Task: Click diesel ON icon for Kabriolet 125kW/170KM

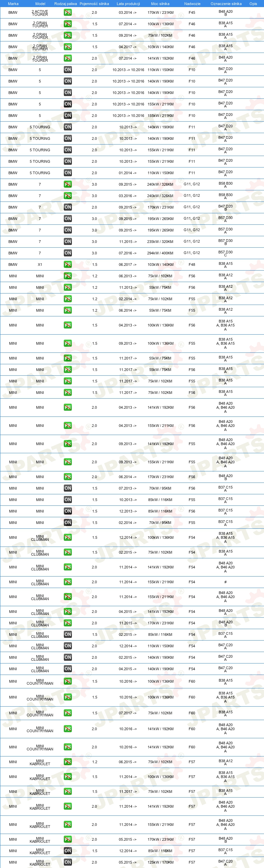Action: [x=68, y=862]
